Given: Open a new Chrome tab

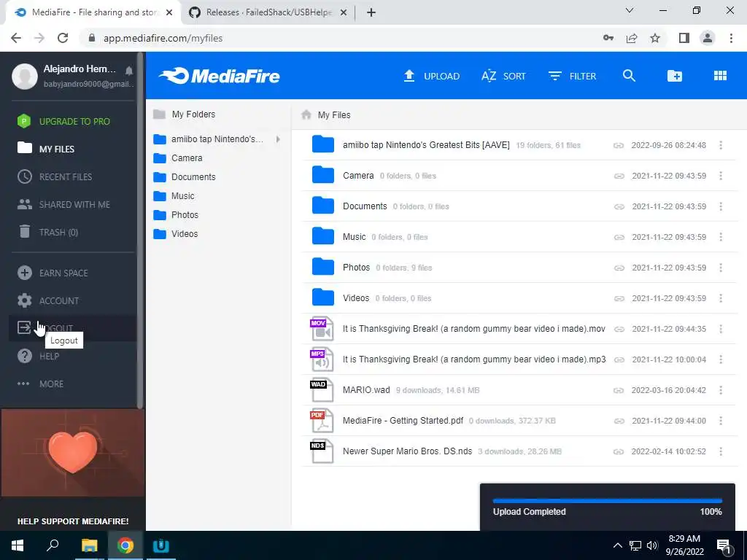Looking at the screenshot, I should [x=371, y=12].
